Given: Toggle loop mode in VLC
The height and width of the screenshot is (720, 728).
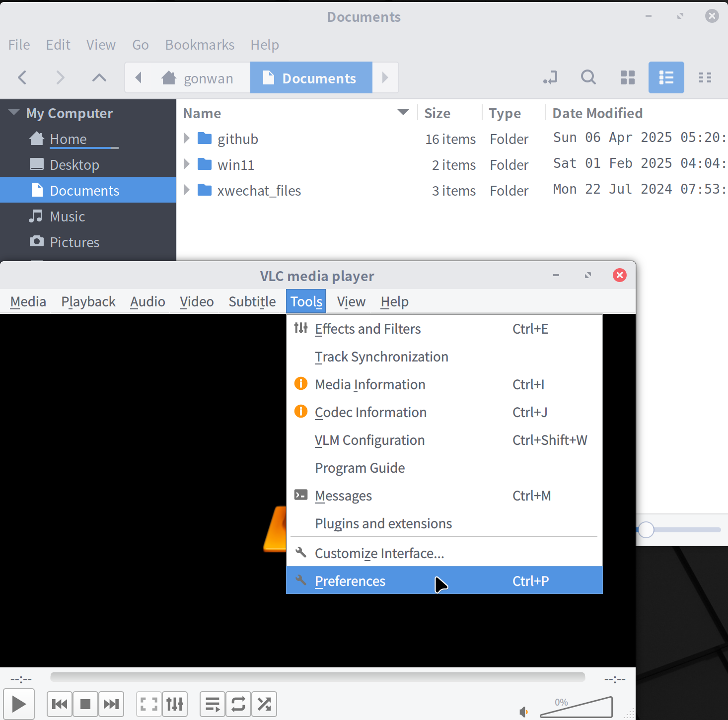Looking at the screenshot, I should pyautogui.click(x=238, y=704).
